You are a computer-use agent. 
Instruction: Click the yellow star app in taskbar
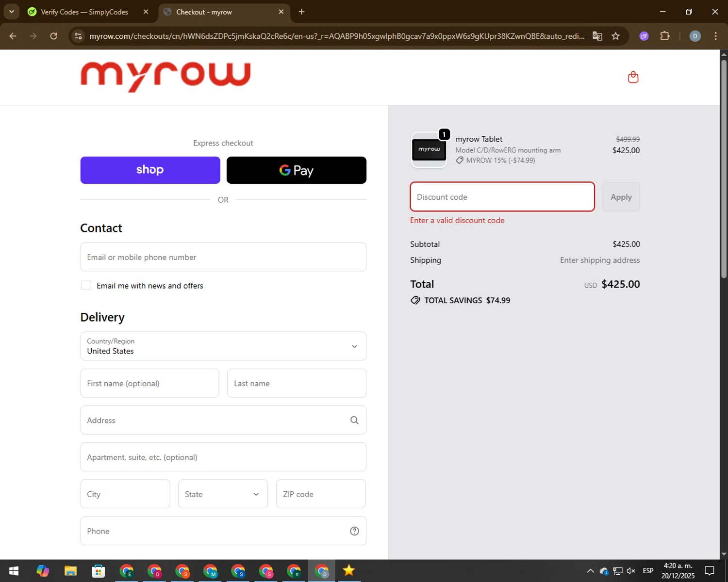click(348, 571)
